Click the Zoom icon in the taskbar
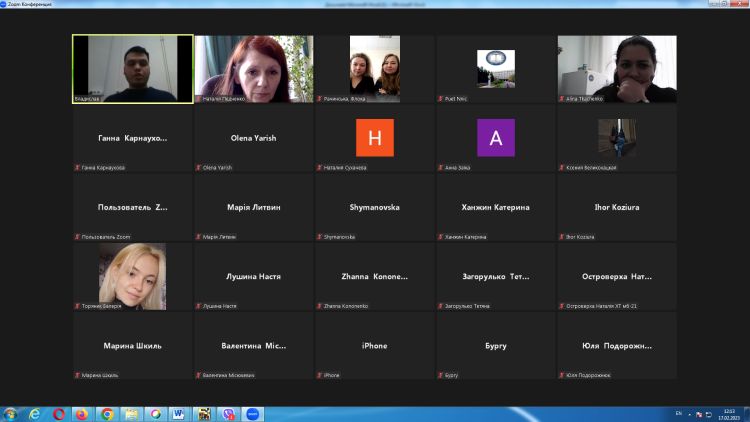Image resolution: width=750 pixels, height=422 pixels. pyautogui.click(x=253, y=413)
